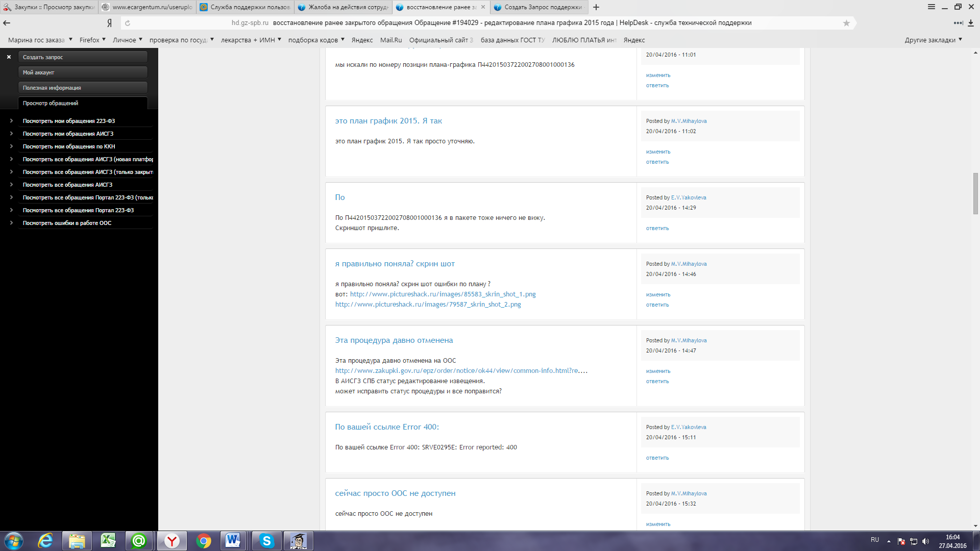Open база данных ГОСТ ТУ bookmark
Image resolution: width=980 pixels, height=551 pixels.
point(513,40)
